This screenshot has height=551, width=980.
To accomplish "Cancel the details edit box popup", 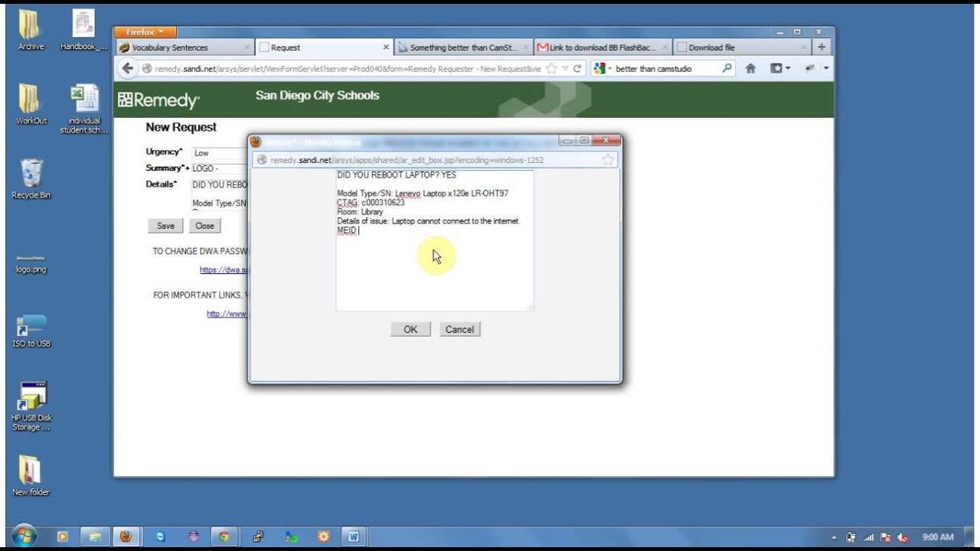I will pos(459,329).
